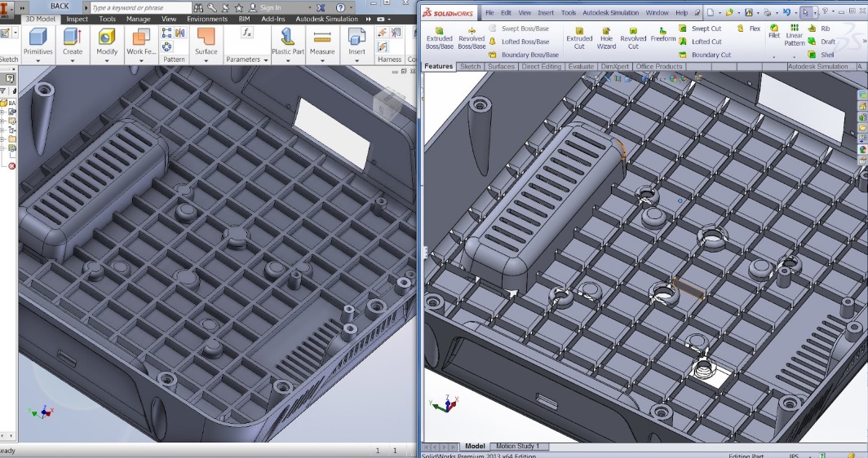The height and width of the screenshot is (458, 868).
Task: Open the fx Parameters tool
Action: coord(247,33)
